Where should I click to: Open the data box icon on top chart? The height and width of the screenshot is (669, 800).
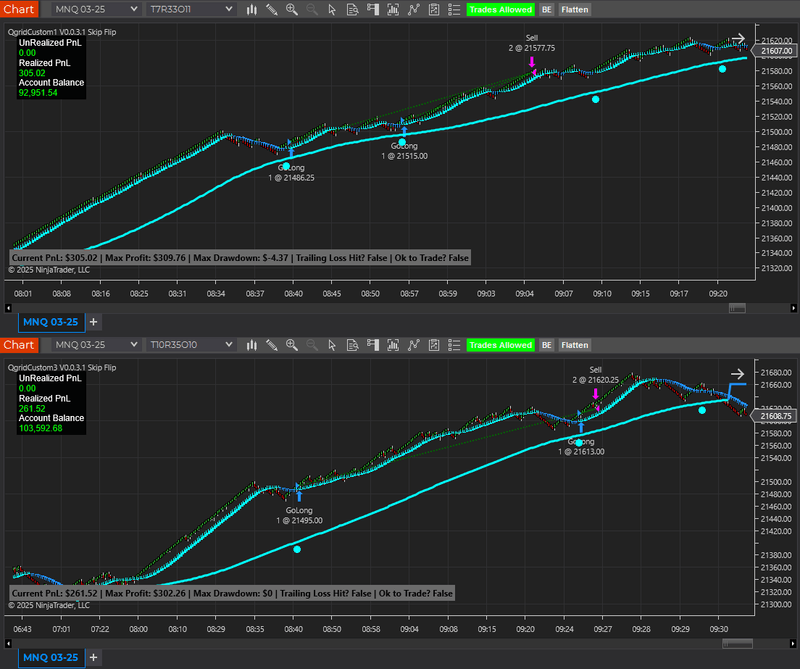click(352, 10)
